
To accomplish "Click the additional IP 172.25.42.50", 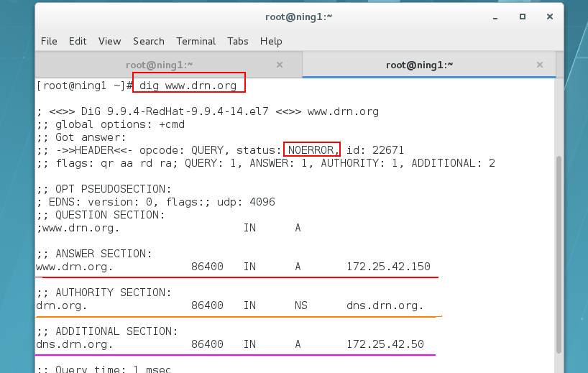I will 385,344.
